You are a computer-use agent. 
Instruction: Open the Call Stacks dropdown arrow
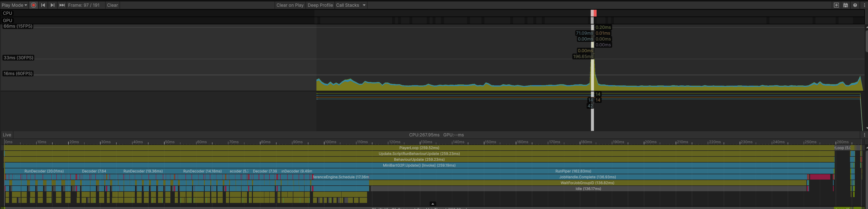coord(364,5)
